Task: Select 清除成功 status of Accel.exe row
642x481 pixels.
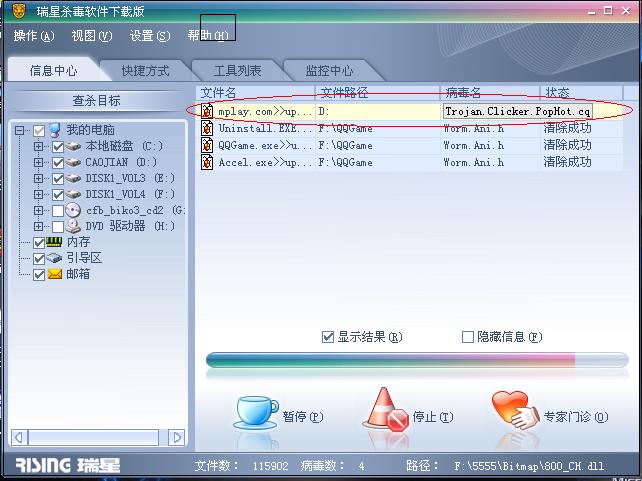Action: [567, 162]
